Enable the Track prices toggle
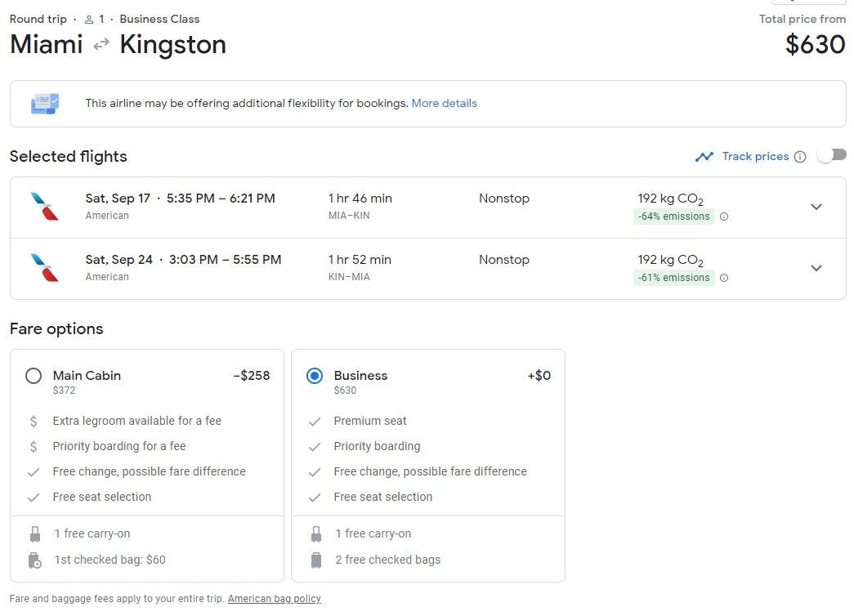The height and width of the screenshot is (616, 854). tap(832, 155)
